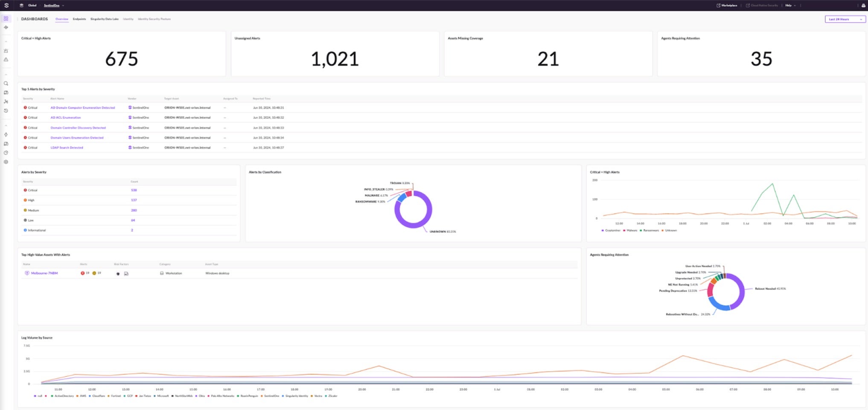The image size is (868, 410).
Task: Click the history clock icon in the sidebar
Action: 6,111
